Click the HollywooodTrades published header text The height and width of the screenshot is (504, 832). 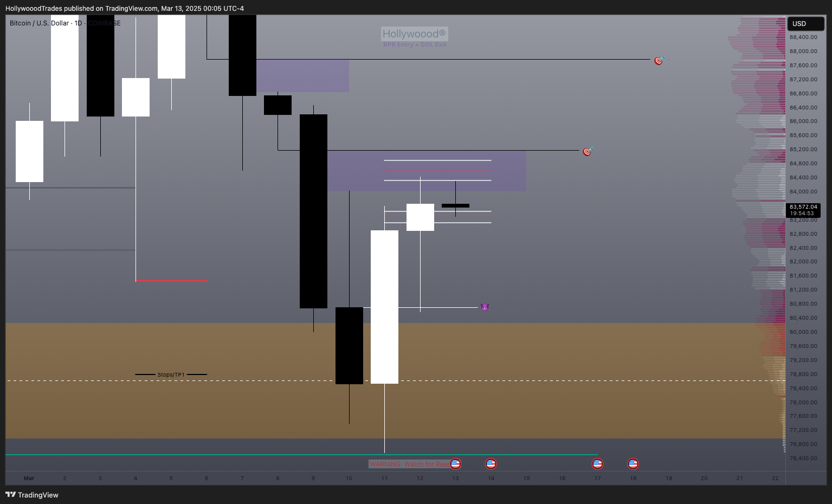click(x=125, y=9)
